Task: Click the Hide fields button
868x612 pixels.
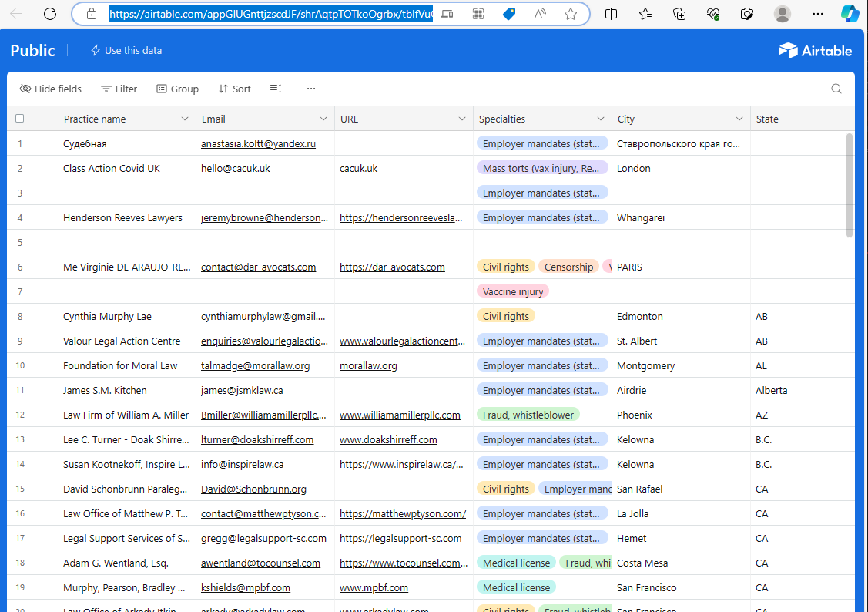Action: point(50,89)
